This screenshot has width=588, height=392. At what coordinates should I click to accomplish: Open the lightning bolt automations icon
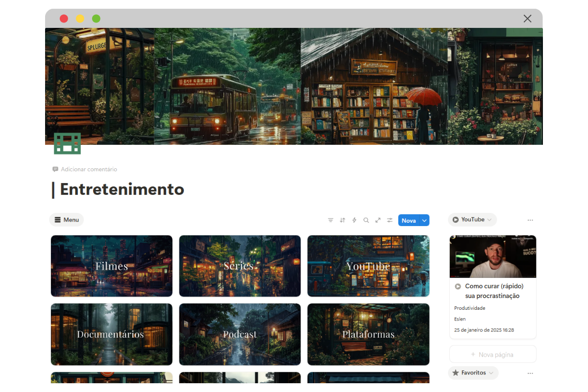point(354,220)
